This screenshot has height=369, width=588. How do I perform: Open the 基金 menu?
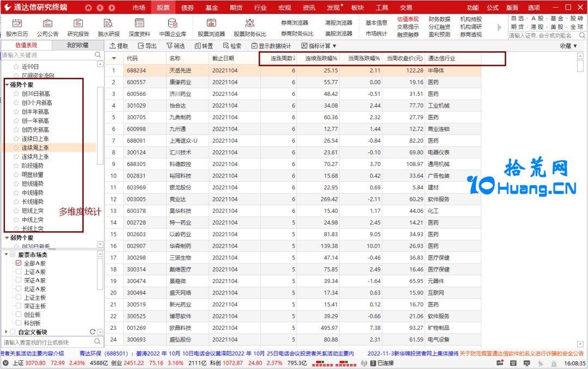click(x=212, y=8)
